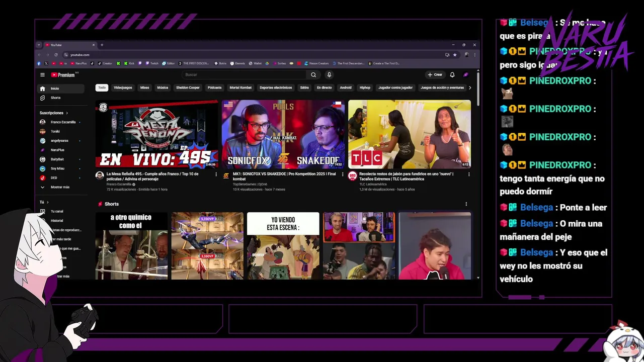This screenshot has height=362, width=644.
Task: Open the Sorteo bookmark
Action: click(280, 63)
